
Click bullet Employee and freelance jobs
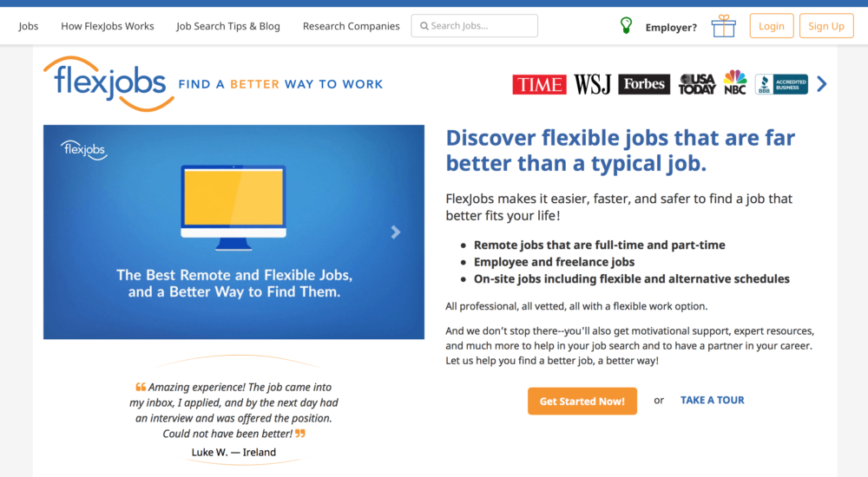point(554,262)
